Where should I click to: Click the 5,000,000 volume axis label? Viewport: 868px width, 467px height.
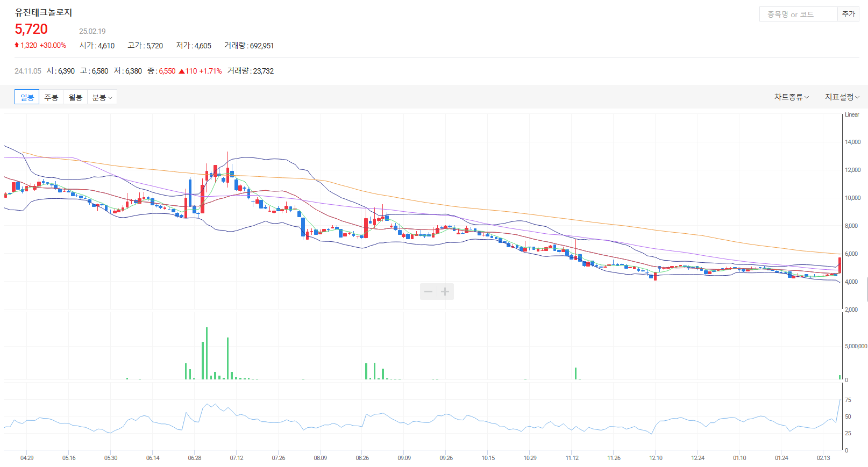(x=856, y=346)
